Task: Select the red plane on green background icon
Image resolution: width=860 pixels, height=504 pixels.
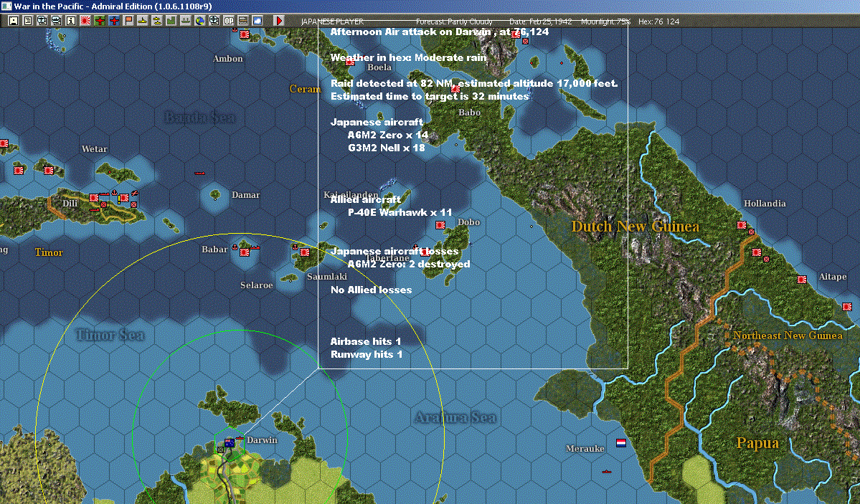Action: tap(100, 21)
